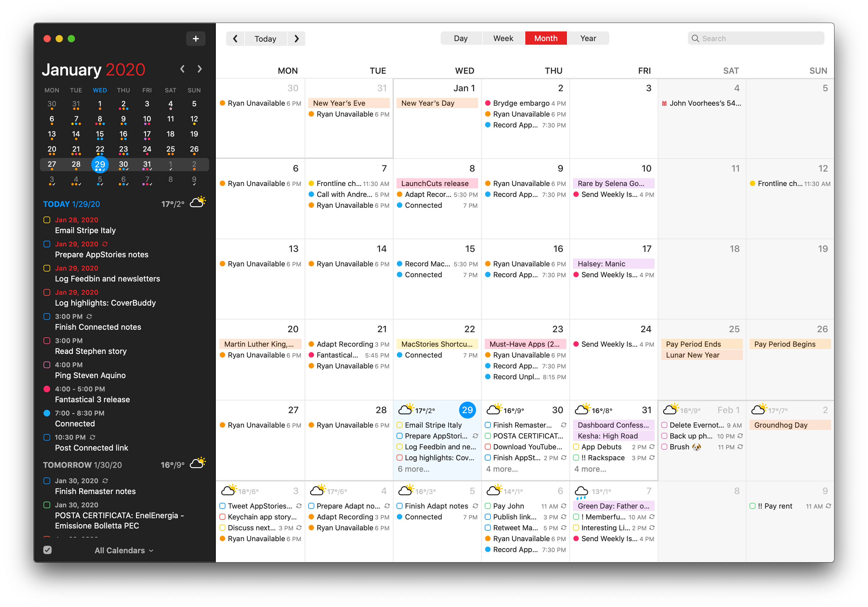Expand 4 more… on January 31
The image size is (868, 607).
click(x=590, y=469)
